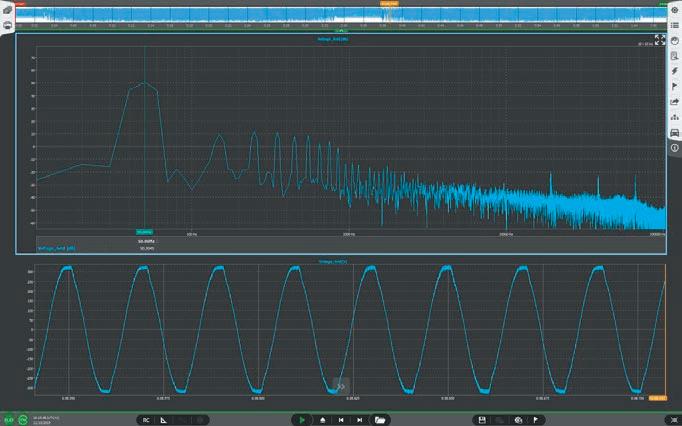Image resolution: width=682 pixels, height=426 pixels.
Task: Click the blue overview waveform strip at top
Action: pyautogui.click(x=341, y=15)
